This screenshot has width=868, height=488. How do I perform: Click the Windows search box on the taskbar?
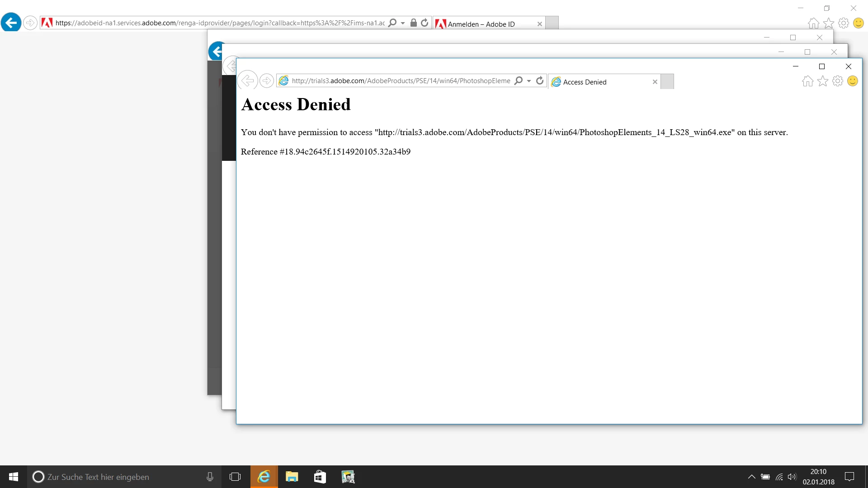[x=118, y=477]
